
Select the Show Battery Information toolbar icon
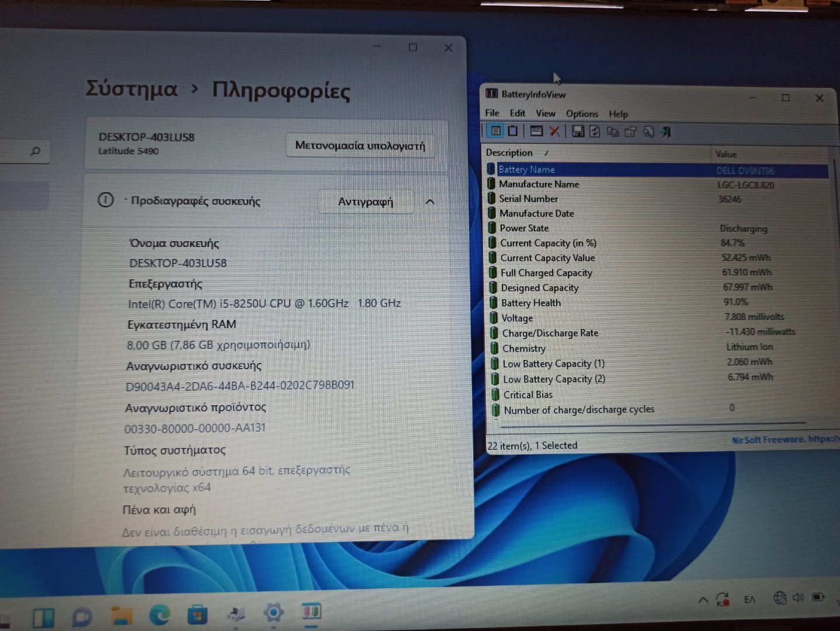pyautogui.click(x=495, y=131)
